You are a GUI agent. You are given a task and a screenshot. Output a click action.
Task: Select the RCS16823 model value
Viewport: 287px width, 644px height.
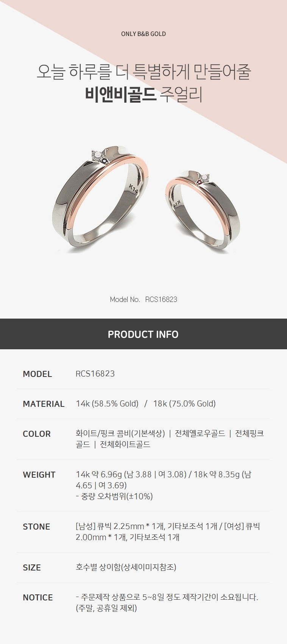click(95, 374)
